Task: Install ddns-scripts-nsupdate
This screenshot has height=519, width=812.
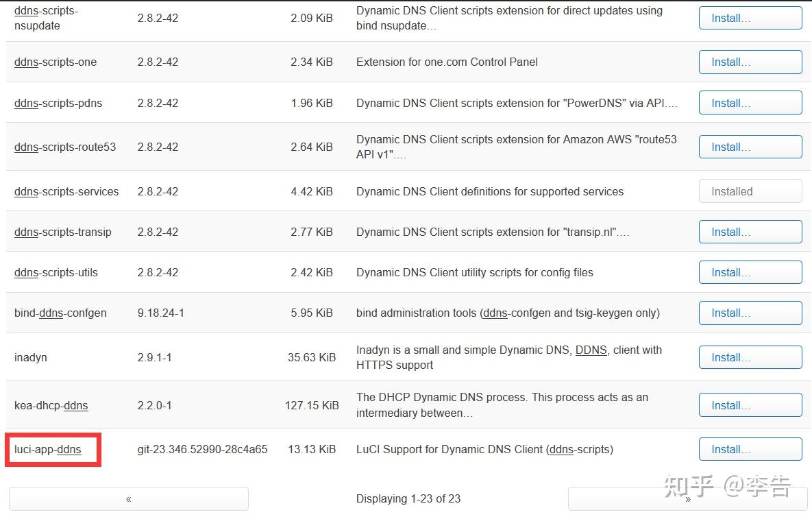Action: 750,18
